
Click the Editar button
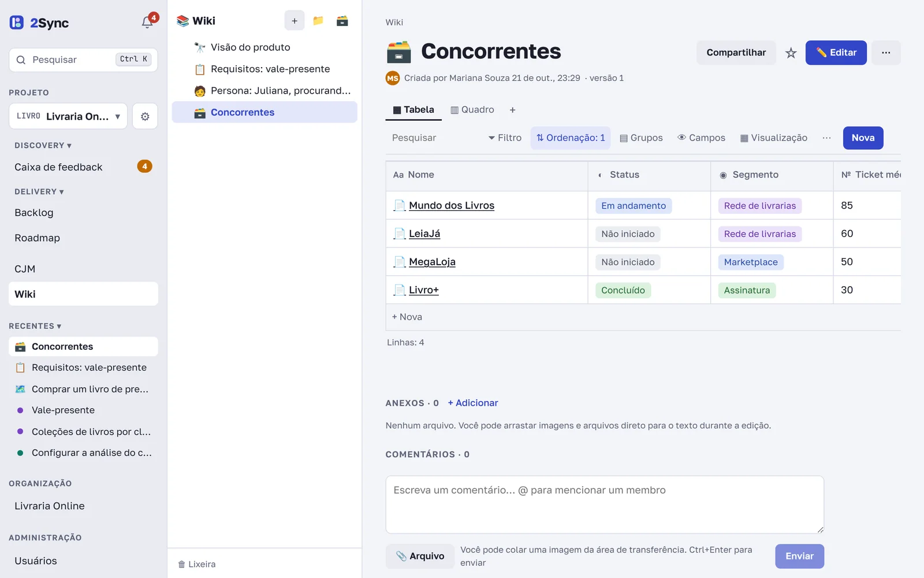click(836, 53)
